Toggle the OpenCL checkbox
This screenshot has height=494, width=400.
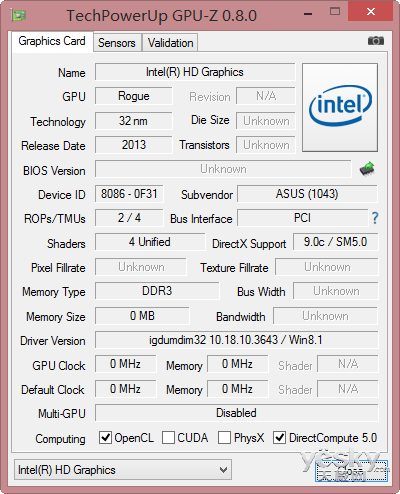(x=105, y=437)
